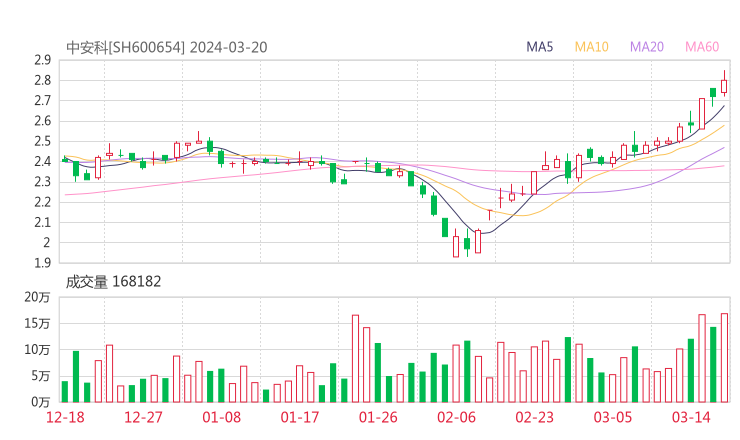Click the 03-14 date axis label
Image resolution: width=740 pixels, height=440 pixels.
point(691,417)
